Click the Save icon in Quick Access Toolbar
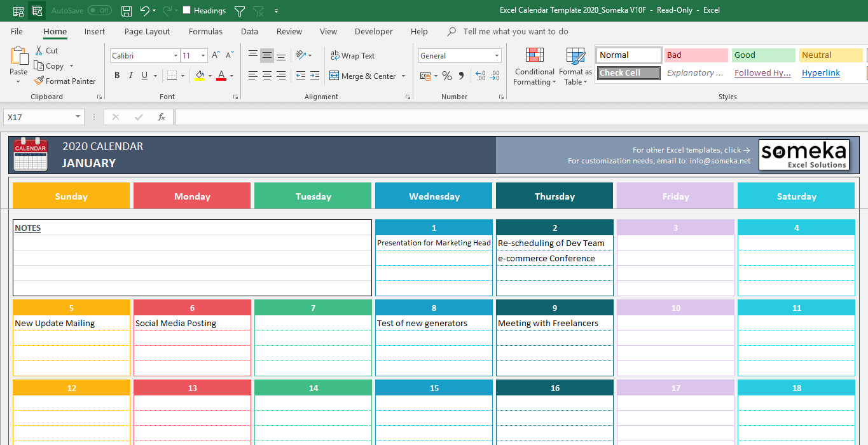 click(x=127, y=11)
